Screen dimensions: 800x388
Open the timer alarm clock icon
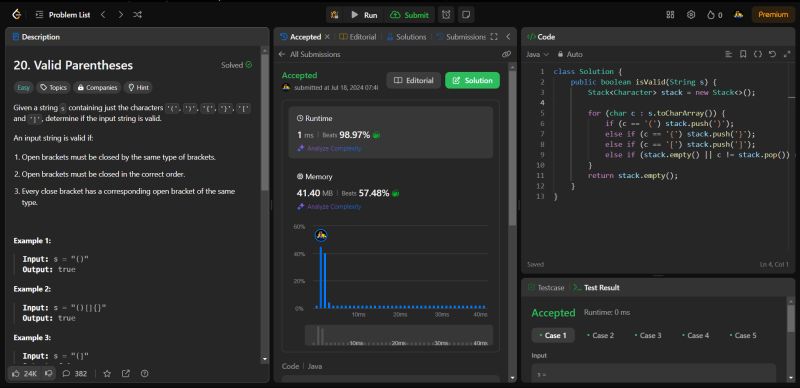(x=446, y=15)
